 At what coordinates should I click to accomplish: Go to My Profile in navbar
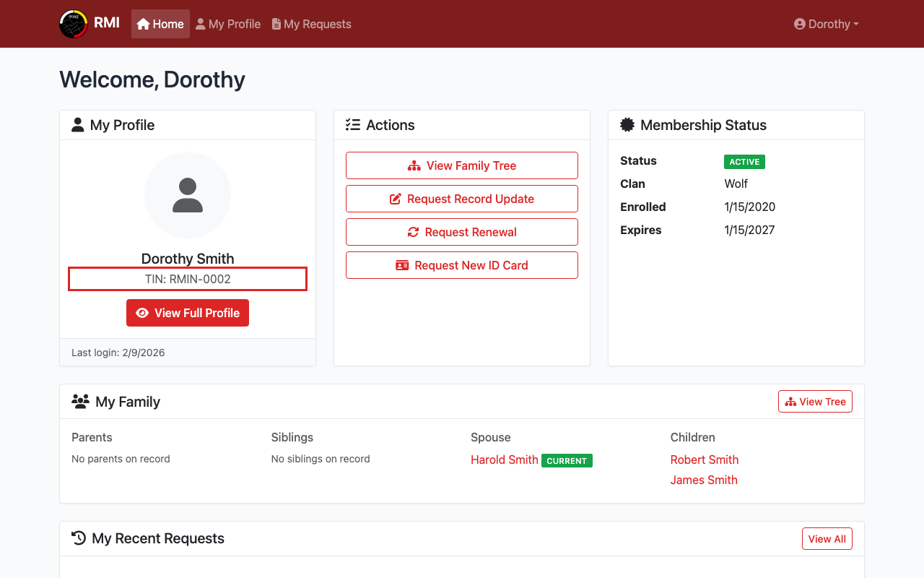coord(228,24)
